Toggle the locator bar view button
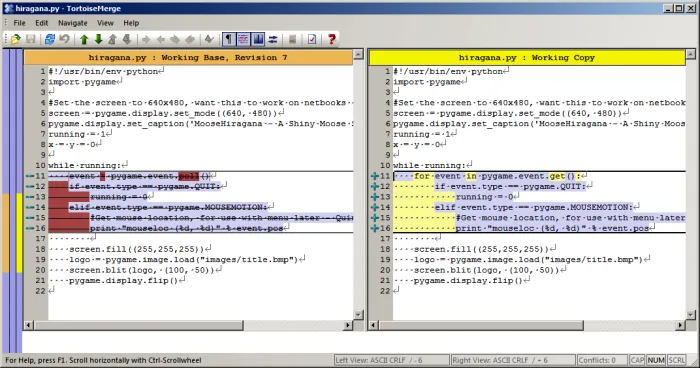Viewport: 700px width, 368px height. point(258,39)
